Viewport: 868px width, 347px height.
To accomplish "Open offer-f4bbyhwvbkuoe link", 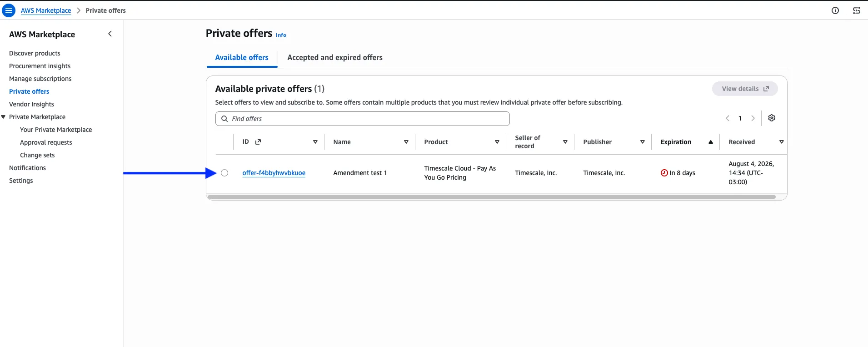I will click(x=274, y=173).
